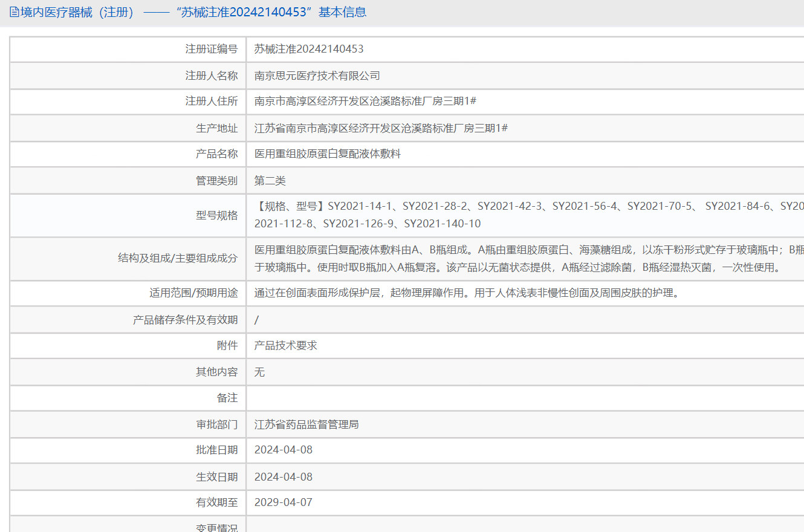Select registration number 苏械注准20242140453 in the table
The image size is (804, 532).
coord(309,49)
